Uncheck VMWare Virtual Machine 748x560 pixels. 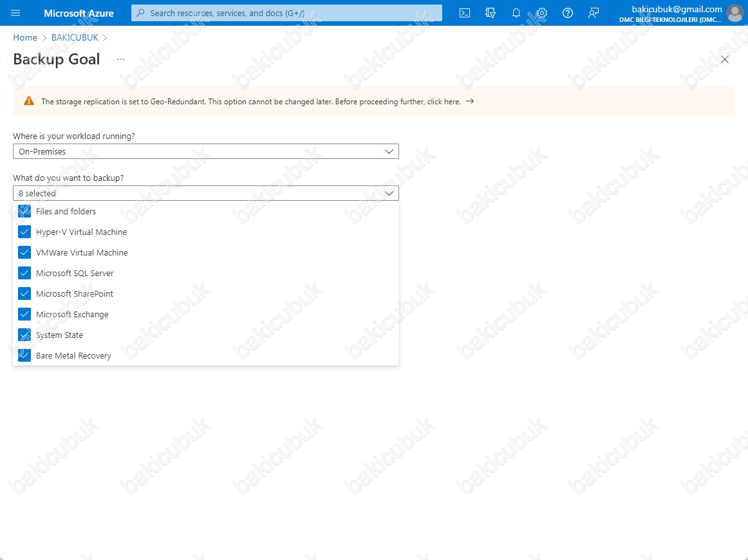24,252
